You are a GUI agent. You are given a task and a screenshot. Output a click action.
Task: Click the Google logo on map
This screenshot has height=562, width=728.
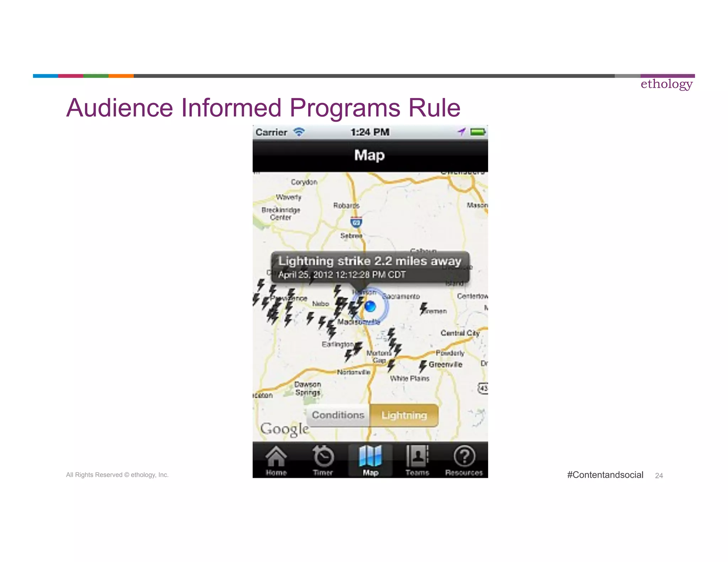284,429
